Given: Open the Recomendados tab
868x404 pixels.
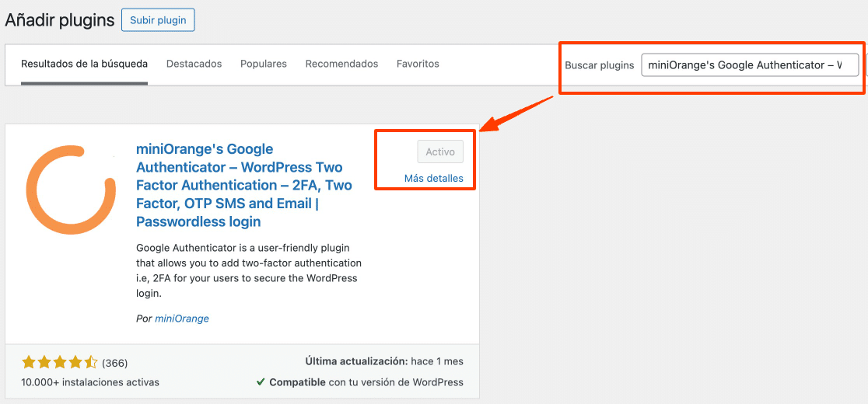Looking at the screenshot, I should tap(341, 64).
